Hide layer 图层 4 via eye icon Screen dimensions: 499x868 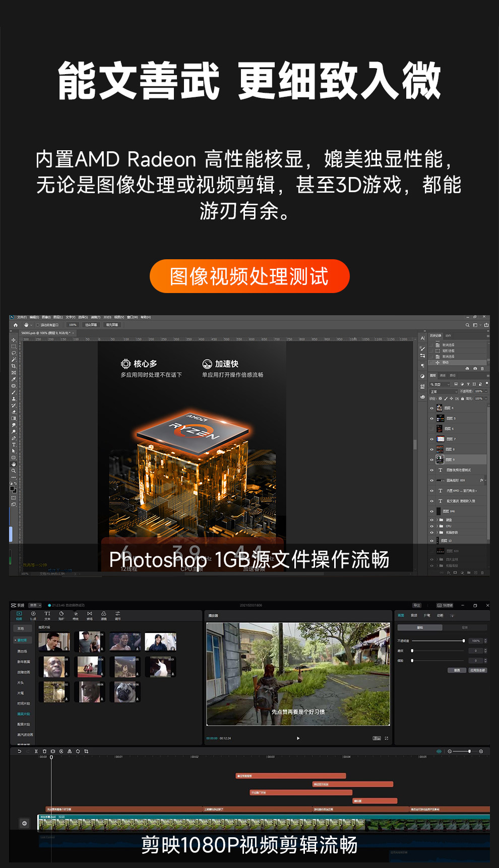[431, 408]
